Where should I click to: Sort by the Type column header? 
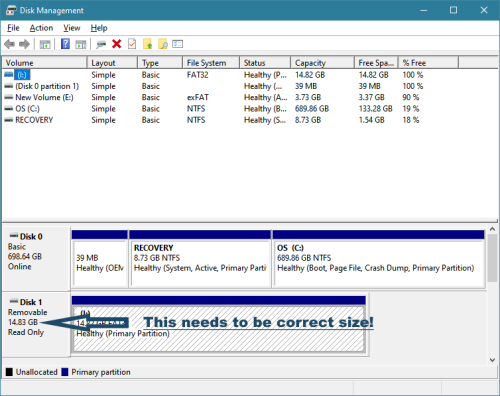click(x=160, y=63)
